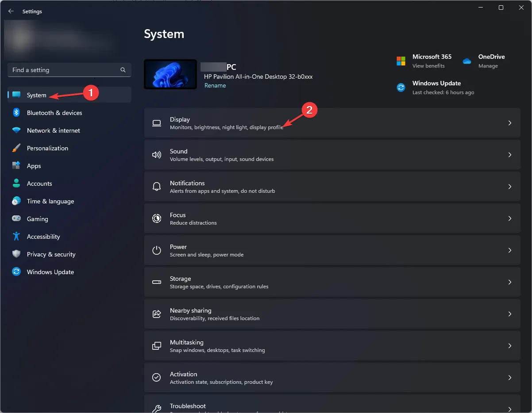Image resolution: width=532 pixels, height=413 pixels.
Task: Click the Focus target icon
Action: tap(157, 218)
